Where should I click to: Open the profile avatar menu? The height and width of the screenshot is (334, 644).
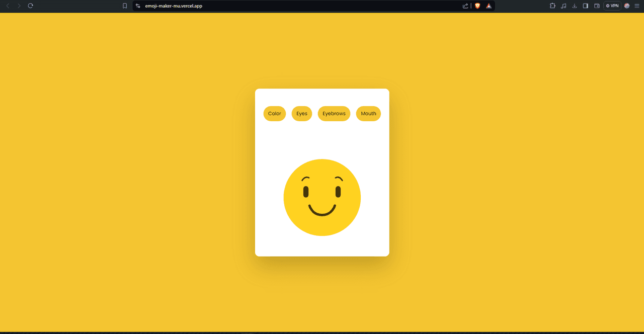(x=627, y=6)
